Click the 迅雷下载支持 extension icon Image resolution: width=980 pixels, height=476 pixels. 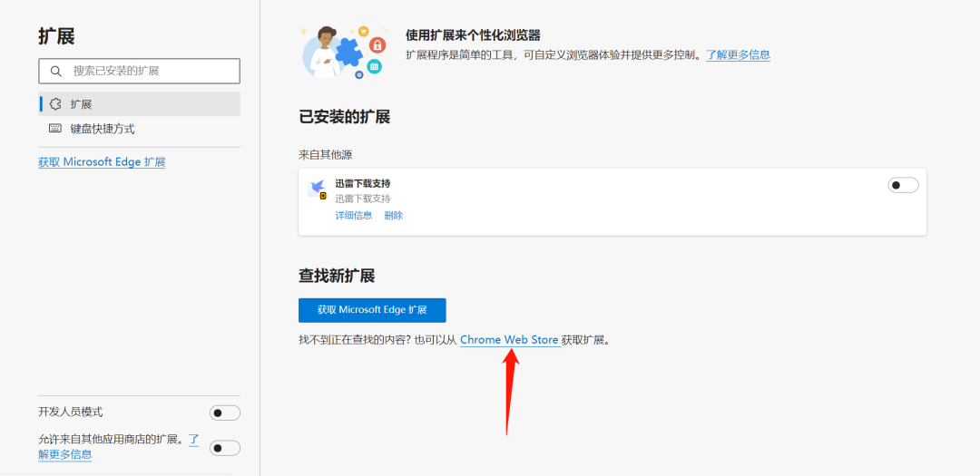coord(318,189)
